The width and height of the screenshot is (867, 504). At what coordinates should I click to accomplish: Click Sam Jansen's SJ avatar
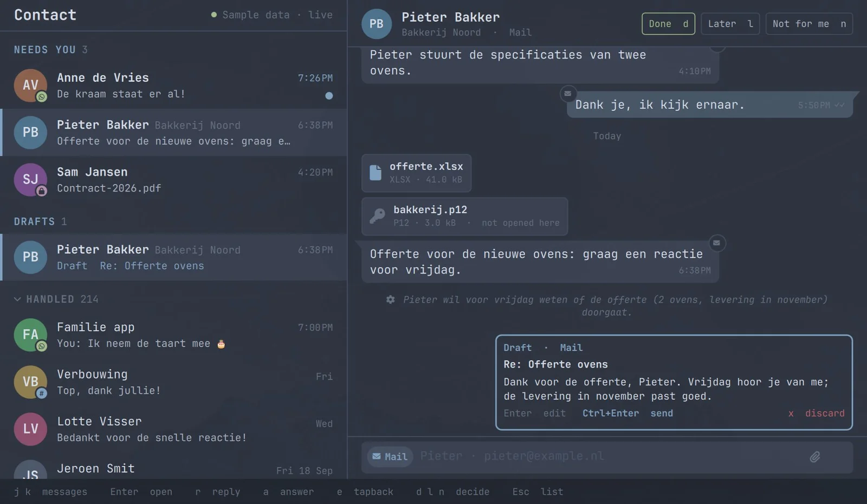[30, 179]
